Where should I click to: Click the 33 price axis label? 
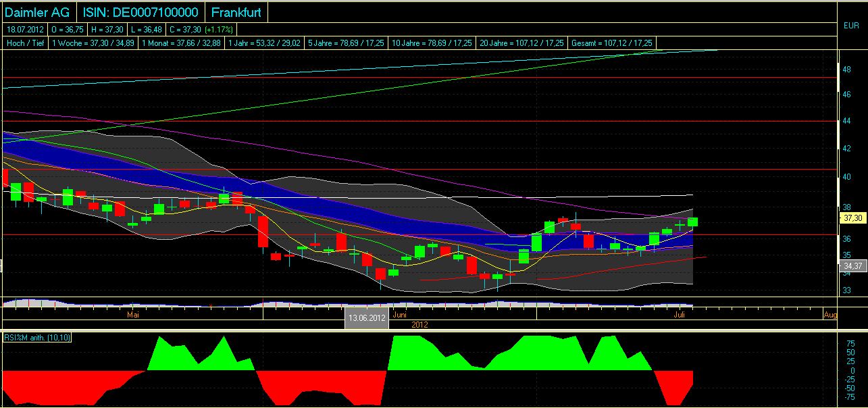pyautogui.click(x=846, y=291)
